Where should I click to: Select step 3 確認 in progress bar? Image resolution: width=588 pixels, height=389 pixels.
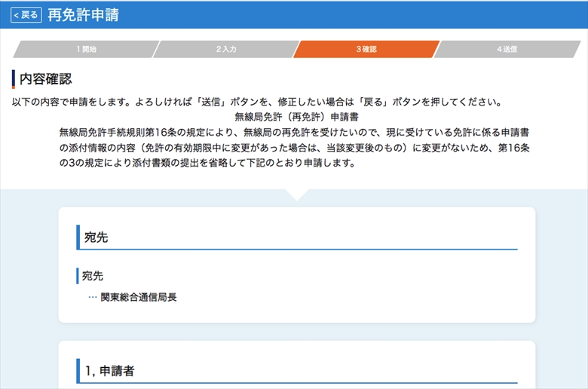[x=366, y=49]
